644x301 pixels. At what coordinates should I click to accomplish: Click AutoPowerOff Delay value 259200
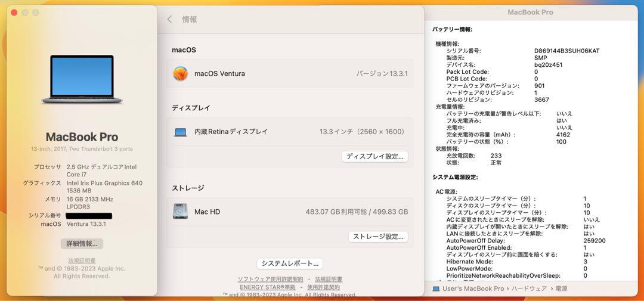595,241
